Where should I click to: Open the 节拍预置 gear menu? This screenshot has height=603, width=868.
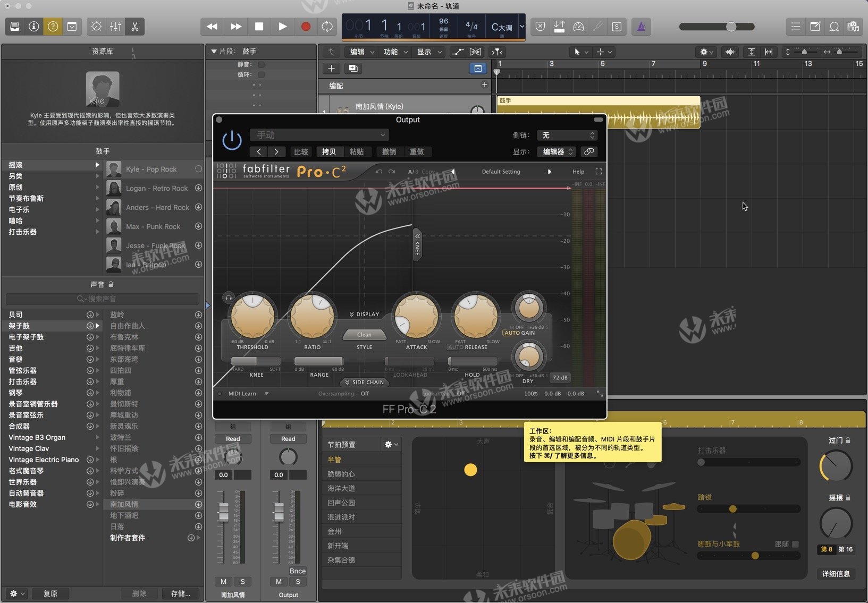[x=391, y=445]
